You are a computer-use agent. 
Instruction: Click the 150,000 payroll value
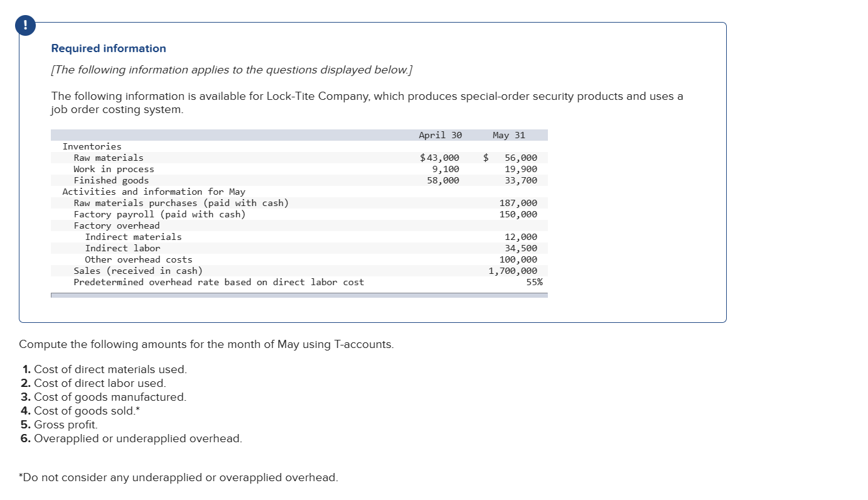point(518,214)
